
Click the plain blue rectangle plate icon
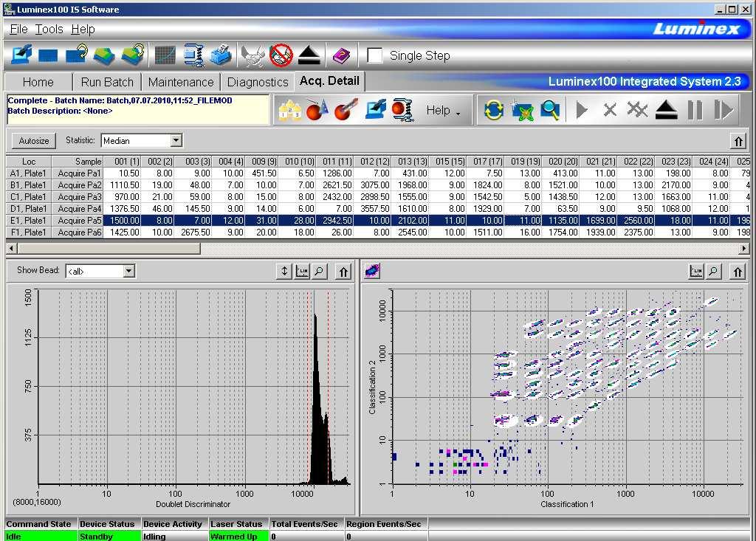click(x=48, y=56)
